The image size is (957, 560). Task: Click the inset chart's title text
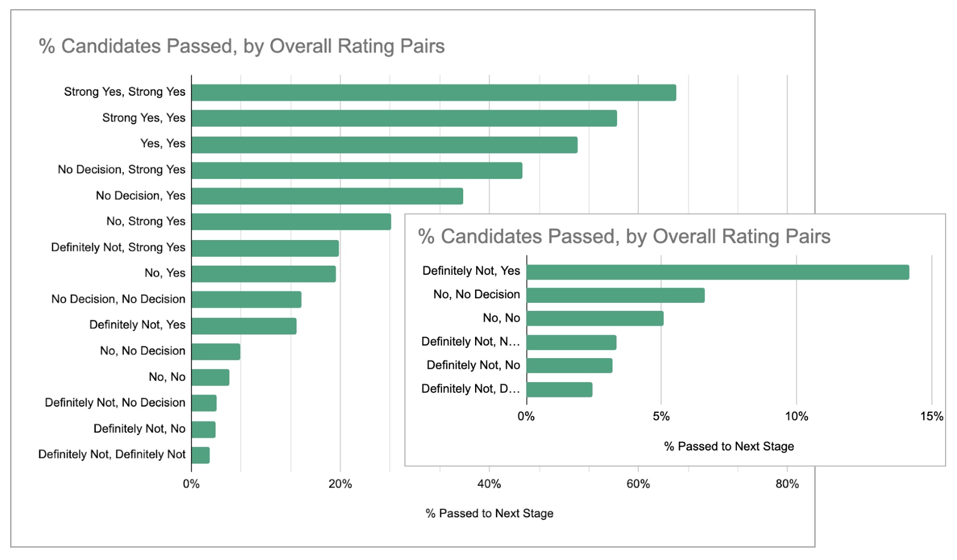[624, 236]
